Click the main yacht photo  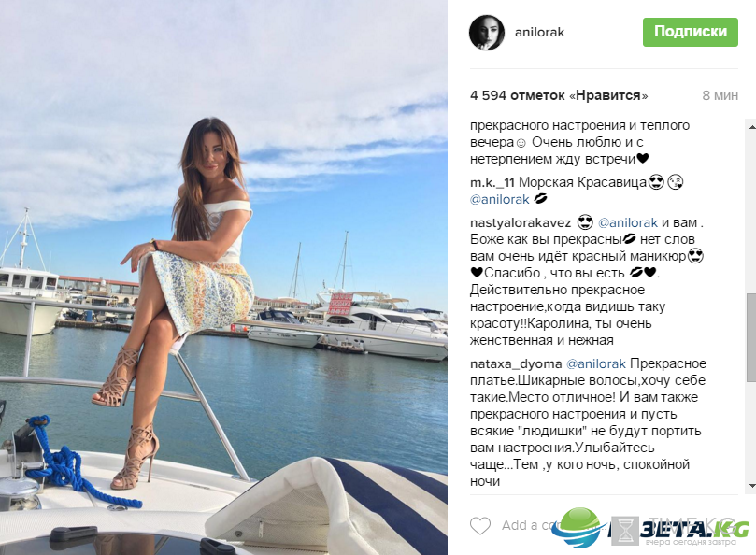[x=223, y=277]
